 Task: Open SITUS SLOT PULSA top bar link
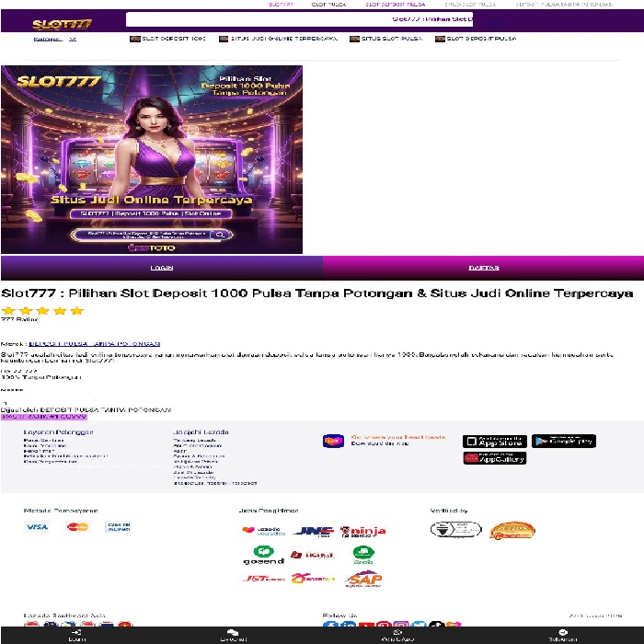(x=470, y=5)
